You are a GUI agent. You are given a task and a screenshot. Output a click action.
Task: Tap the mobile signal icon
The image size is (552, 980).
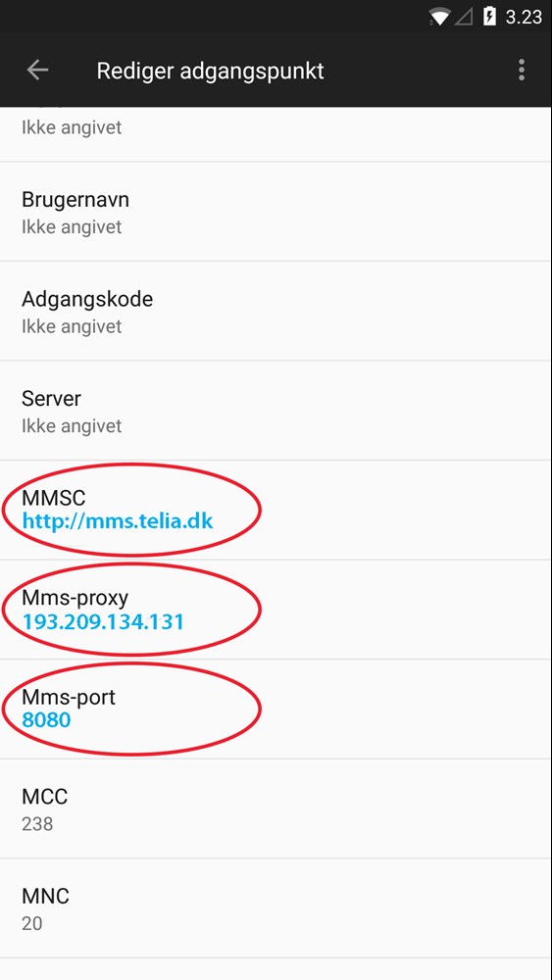point(464,17)
